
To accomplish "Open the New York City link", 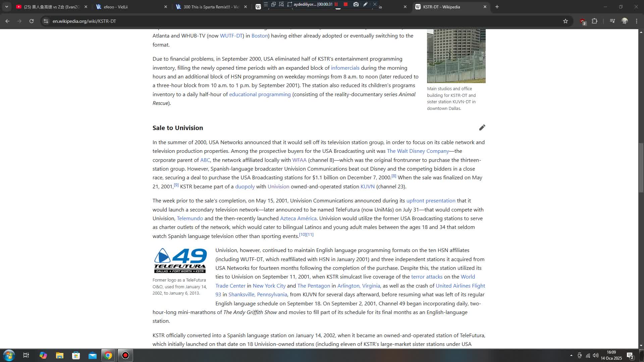I will [269, 286].
